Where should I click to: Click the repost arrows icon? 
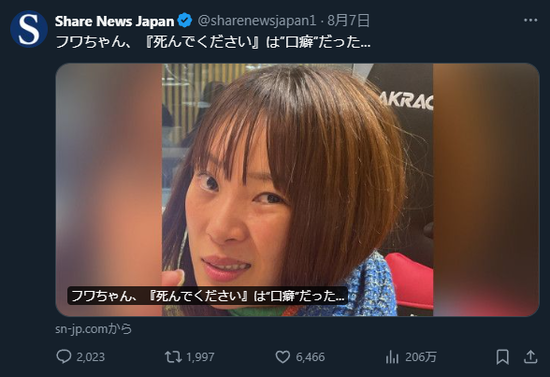click(173, 357)
